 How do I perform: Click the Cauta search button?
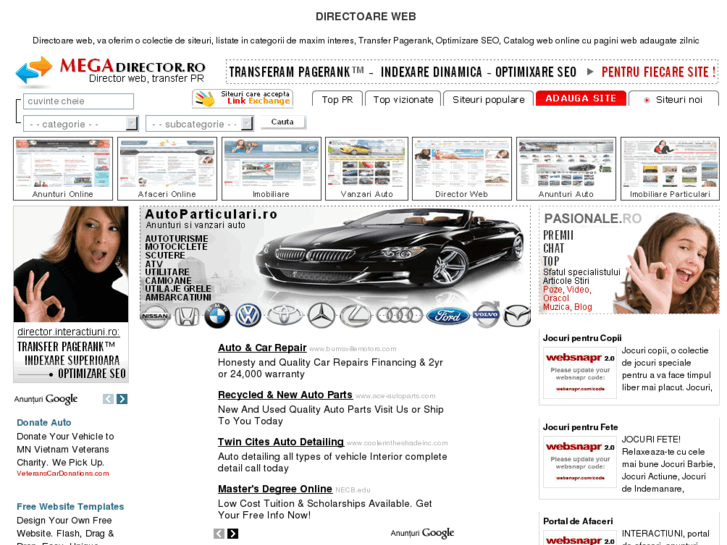coord(282,122)
